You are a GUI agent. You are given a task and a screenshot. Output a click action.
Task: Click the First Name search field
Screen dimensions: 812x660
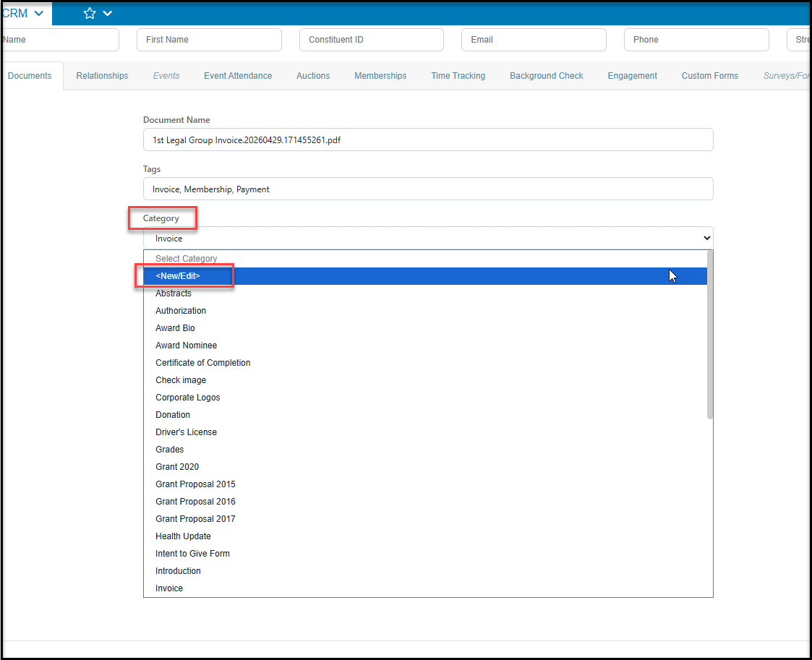[209, 40]
